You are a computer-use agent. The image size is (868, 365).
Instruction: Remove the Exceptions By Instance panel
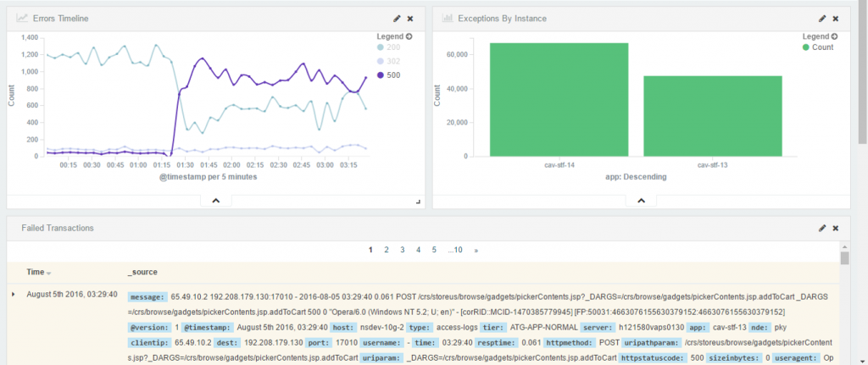pyautogui.click(x=836, y=19)
